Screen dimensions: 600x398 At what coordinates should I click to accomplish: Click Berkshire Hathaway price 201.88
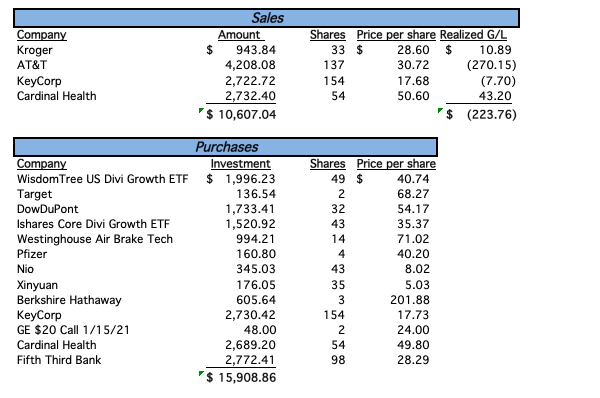tap(410, 300)
